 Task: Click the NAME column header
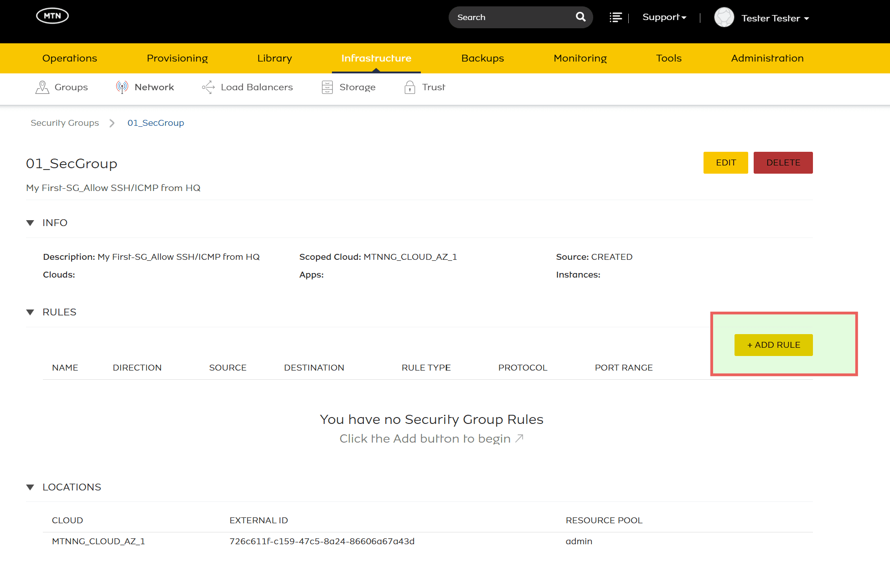65,368
